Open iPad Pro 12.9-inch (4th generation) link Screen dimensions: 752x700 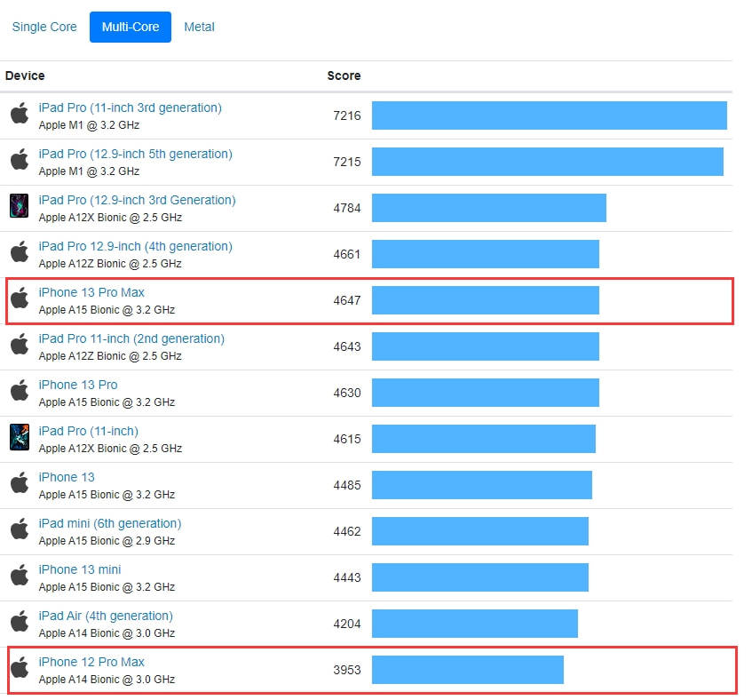click(135, 246)
